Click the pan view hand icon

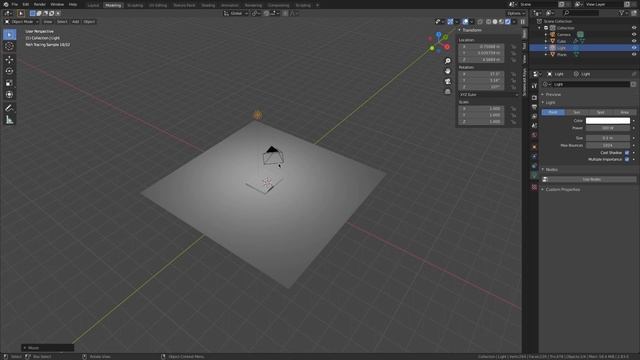click(448, 71)
